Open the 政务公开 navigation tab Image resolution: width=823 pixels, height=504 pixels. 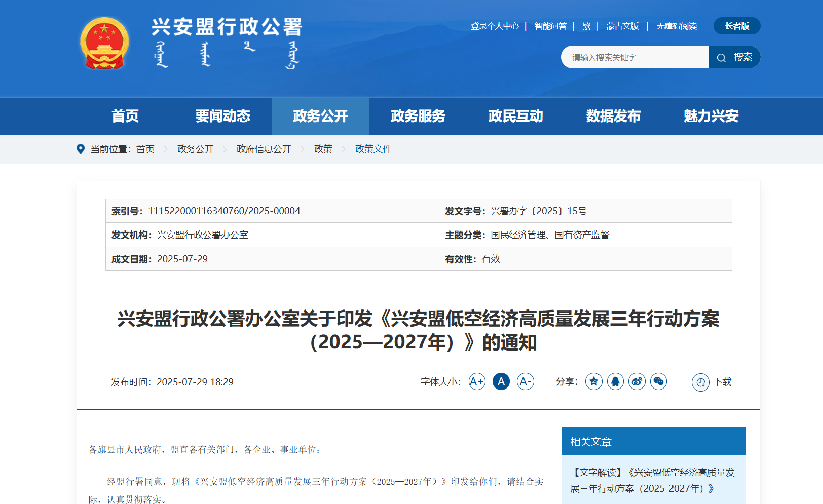tap(320, 116)
